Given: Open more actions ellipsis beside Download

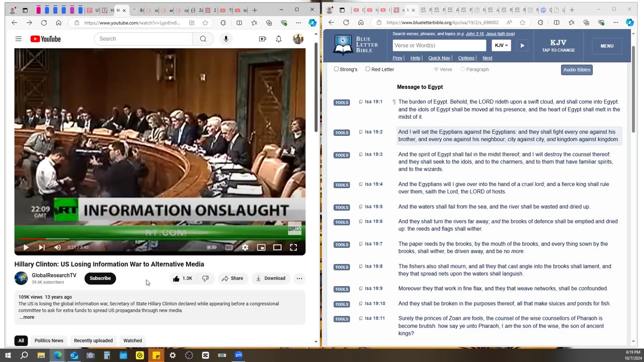Looking at the screenshot, I should [299, 279].
